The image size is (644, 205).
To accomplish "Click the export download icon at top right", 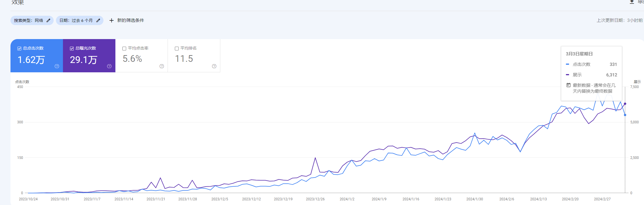I will click(x=632, y=2).
